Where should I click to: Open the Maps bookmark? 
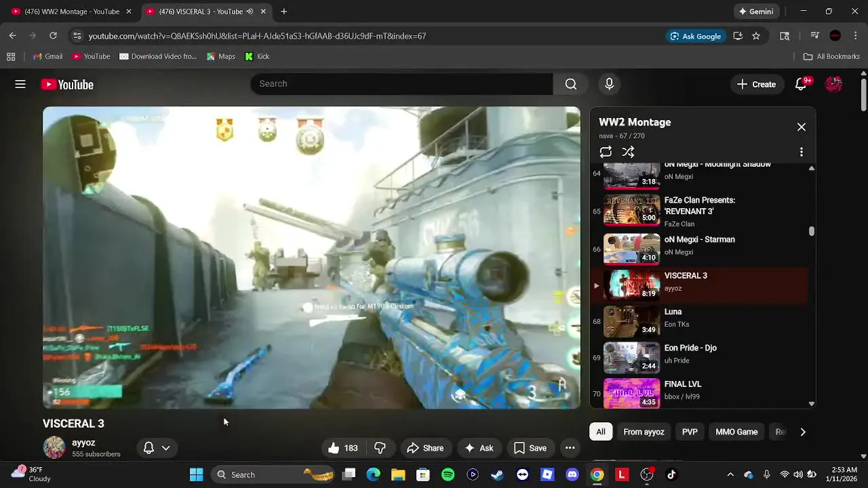pyautogui.click(x=221, y=56)
